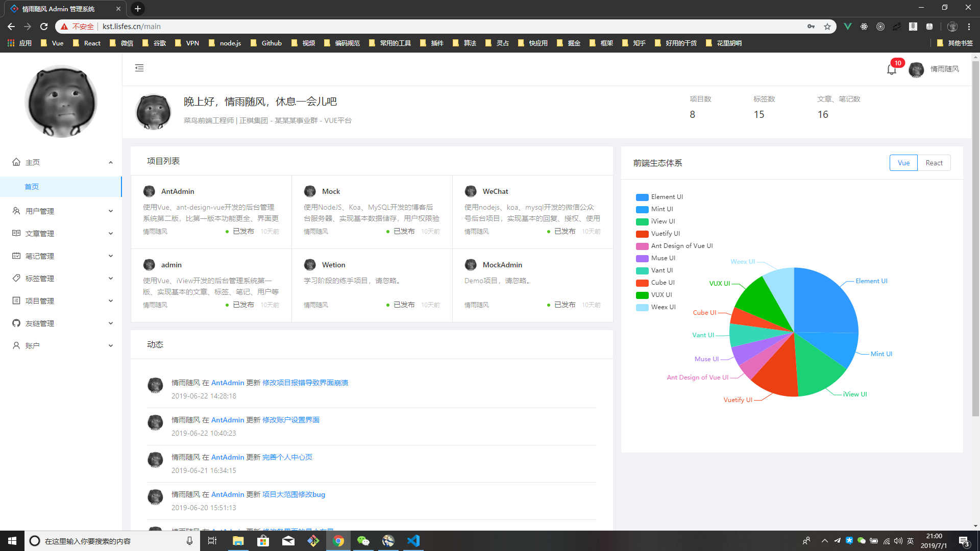Toggle the Vuetify UI red legend swatch
This screenshot has width=980, height=551.
(x=642, y=234)
